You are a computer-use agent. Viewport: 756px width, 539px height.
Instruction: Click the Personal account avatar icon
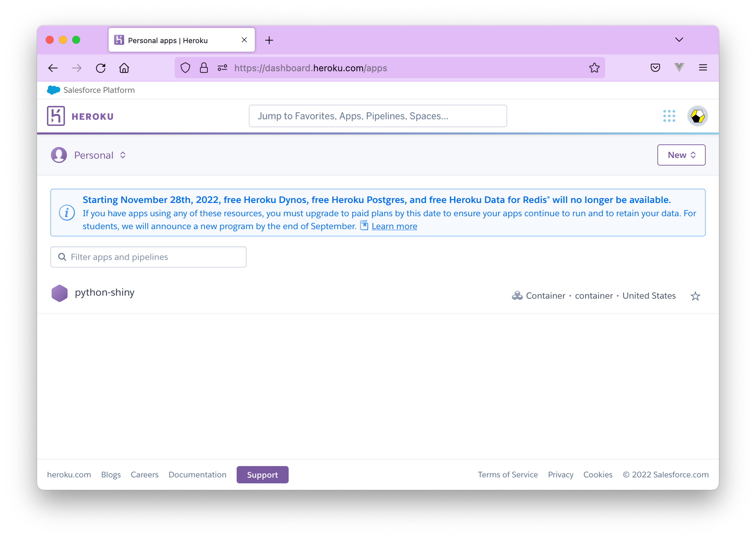click(x=59, y=155)
